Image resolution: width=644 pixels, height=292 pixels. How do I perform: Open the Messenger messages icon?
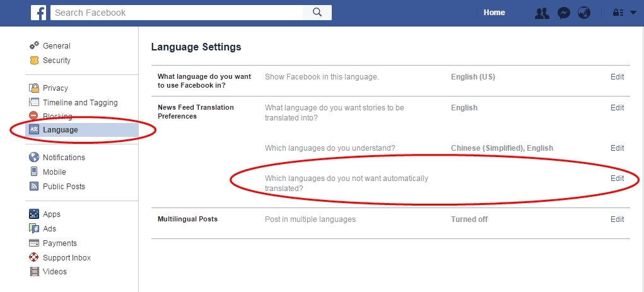tap(565, 13)
